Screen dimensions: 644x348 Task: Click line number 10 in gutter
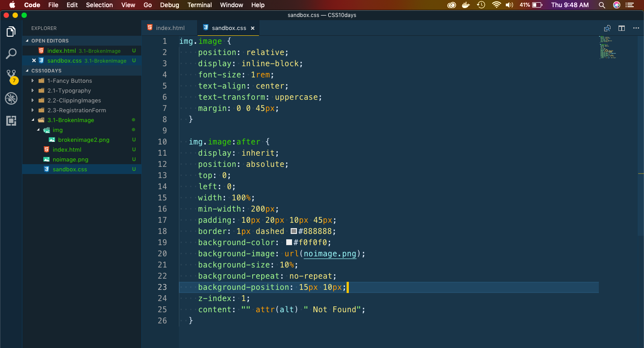click(162, 142)
